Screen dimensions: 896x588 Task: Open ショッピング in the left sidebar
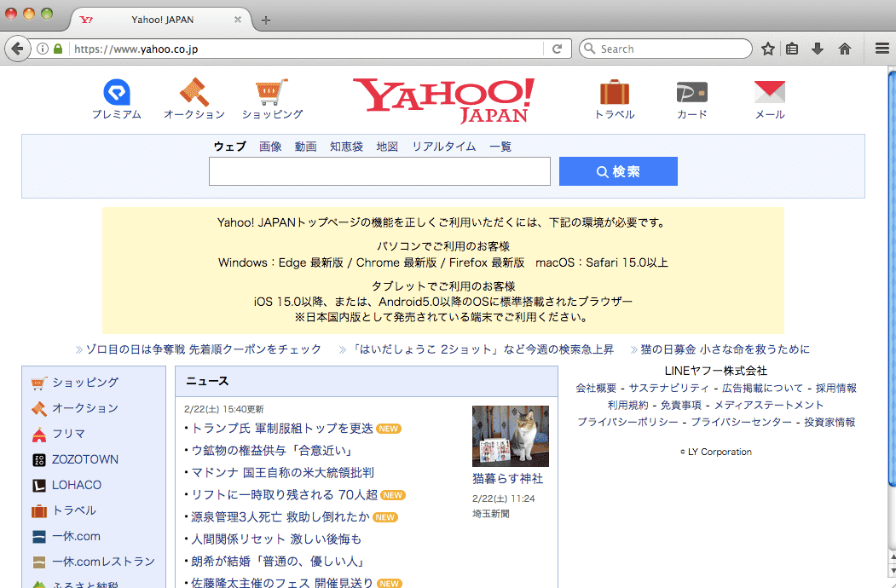(x=85, y=383)
